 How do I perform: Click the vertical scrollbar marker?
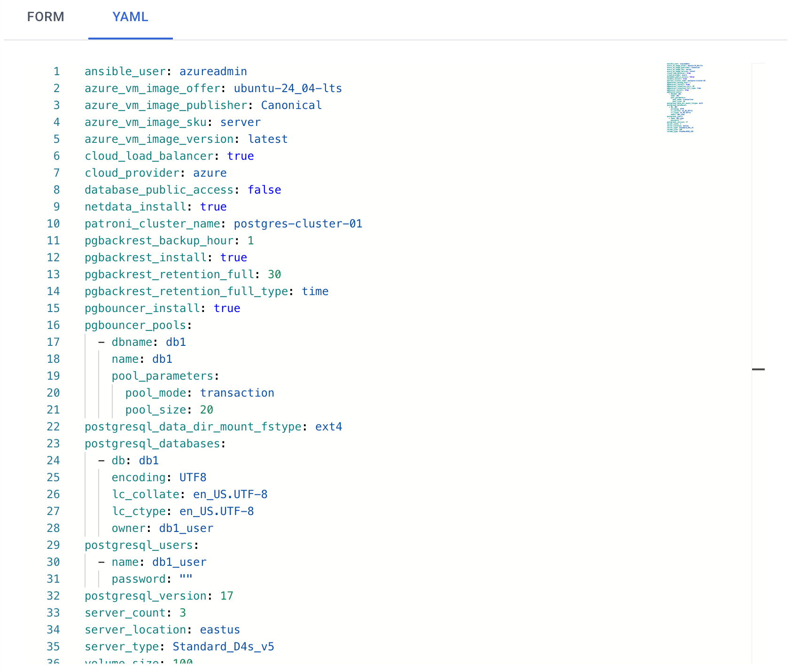[x=758, y=369]
